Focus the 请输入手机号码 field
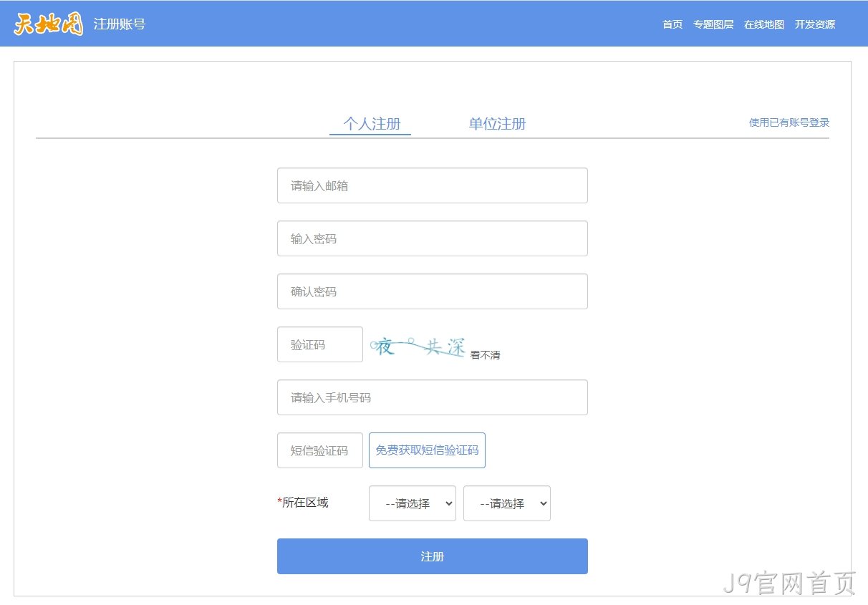This screenshot has height=605, width=868. pos(433,397)
